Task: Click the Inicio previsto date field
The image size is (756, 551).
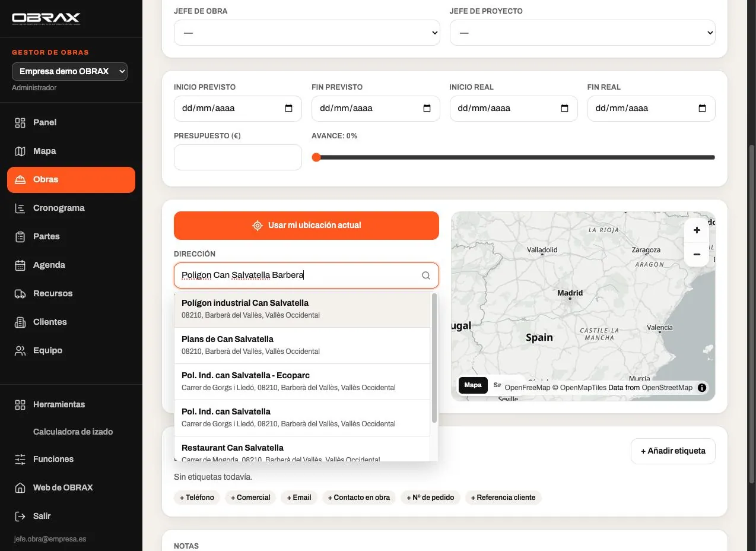Action: [238, 109]
